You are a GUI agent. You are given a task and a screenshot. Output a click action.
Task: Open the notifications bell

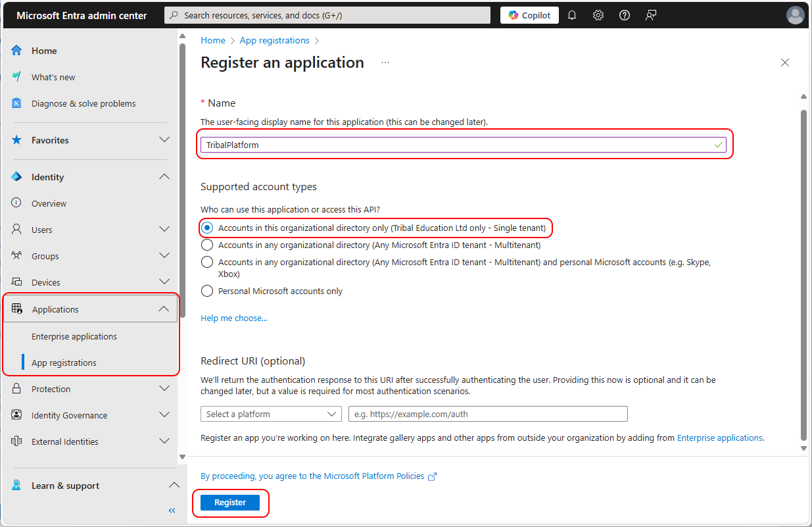[571, 14]
